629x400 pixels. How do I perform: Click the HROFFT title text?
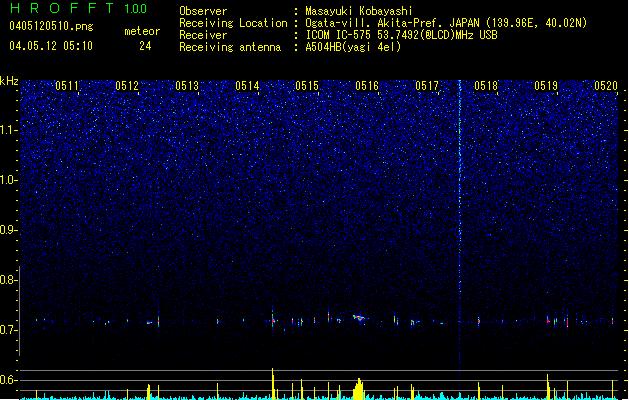[62, 8]
